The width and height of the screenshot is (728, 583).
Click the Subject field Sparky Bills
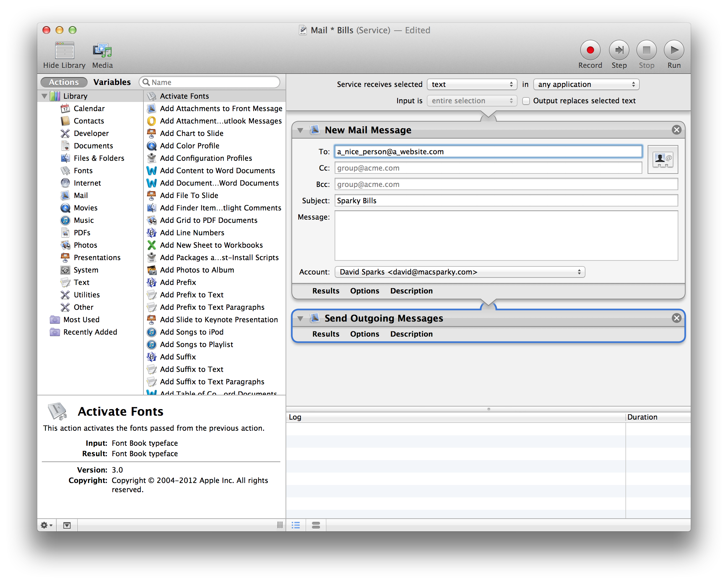tap(506, 201)
